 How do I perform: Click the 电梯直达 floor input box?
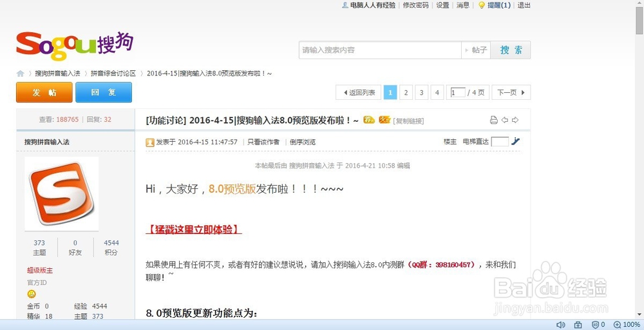click(500, 141)
